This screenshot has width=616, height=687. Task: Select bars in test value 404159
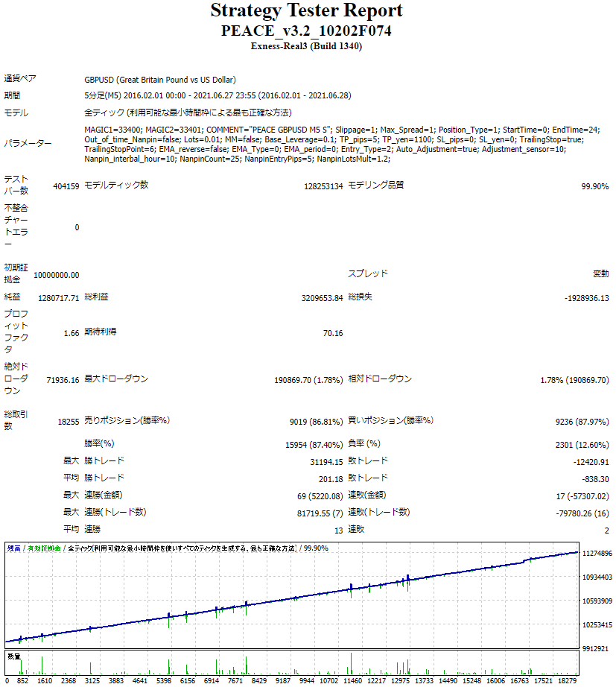66,186
